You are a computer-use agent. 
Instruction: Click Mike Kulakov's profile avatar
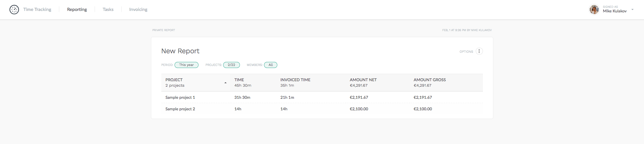click(x=594, y=10)
